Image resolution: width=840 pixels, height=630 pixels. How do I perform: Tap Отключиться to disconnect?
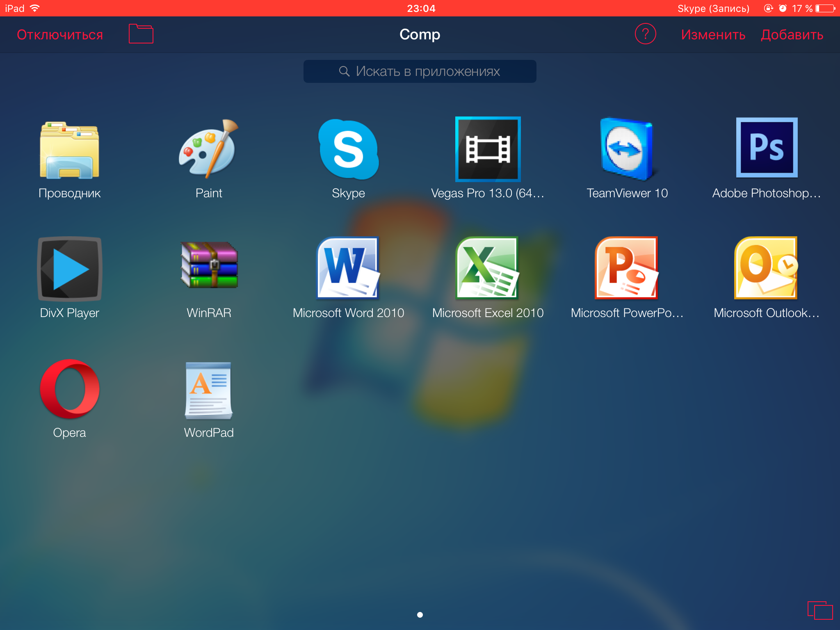coord(60,35)
